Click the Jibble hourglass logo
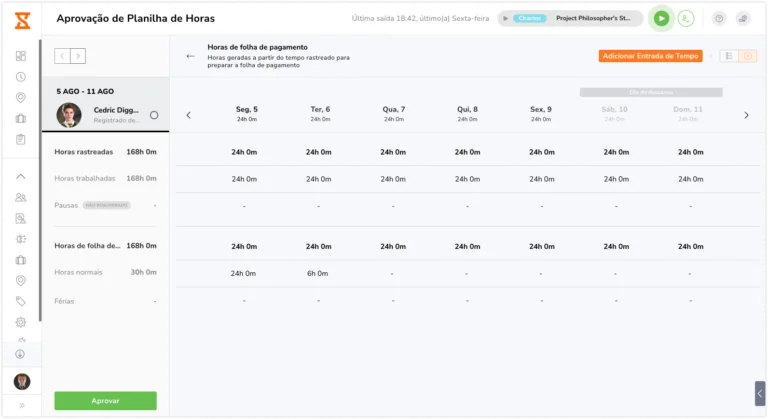Image resolution: width=768 pixels, height=419 pixels. [22, 21]
